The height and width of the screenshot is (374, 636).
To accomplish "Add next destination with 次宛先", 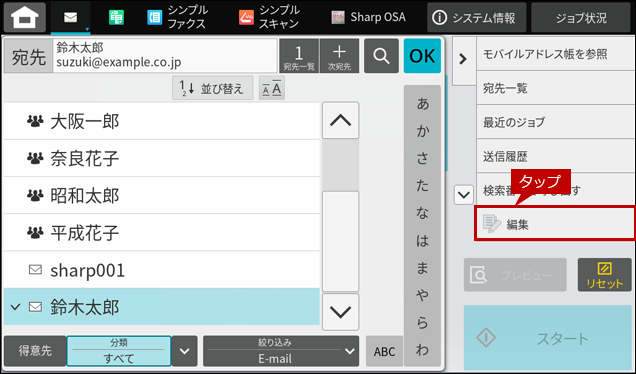I will [x=339, y=56].
